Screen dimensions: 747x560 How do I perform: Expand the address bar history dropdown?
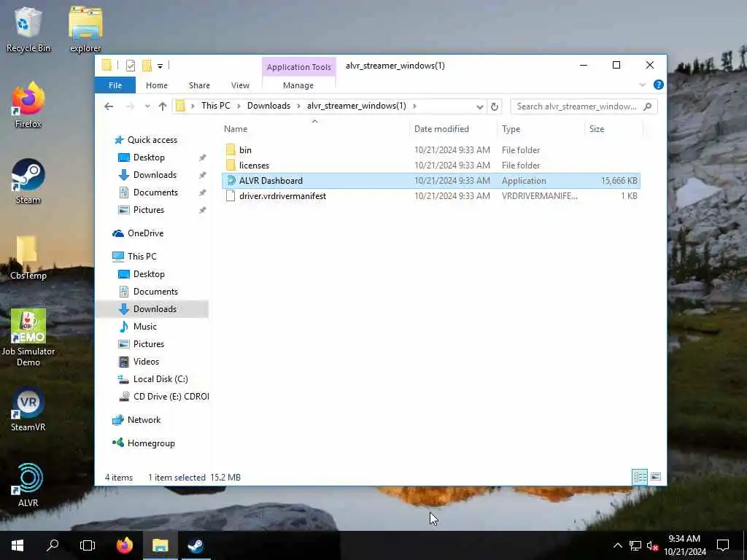pos(480,106)
